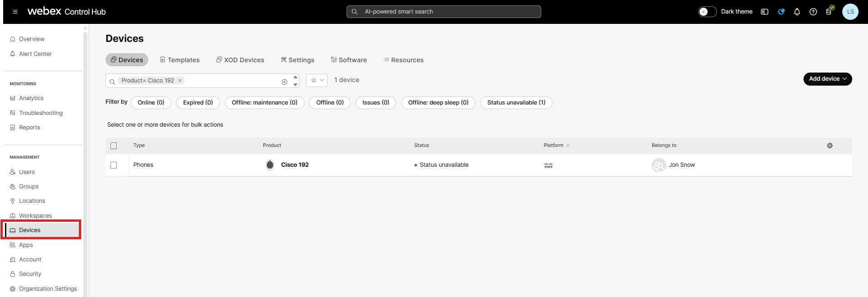Check the select all devices checkbox

tap(114, 146)
